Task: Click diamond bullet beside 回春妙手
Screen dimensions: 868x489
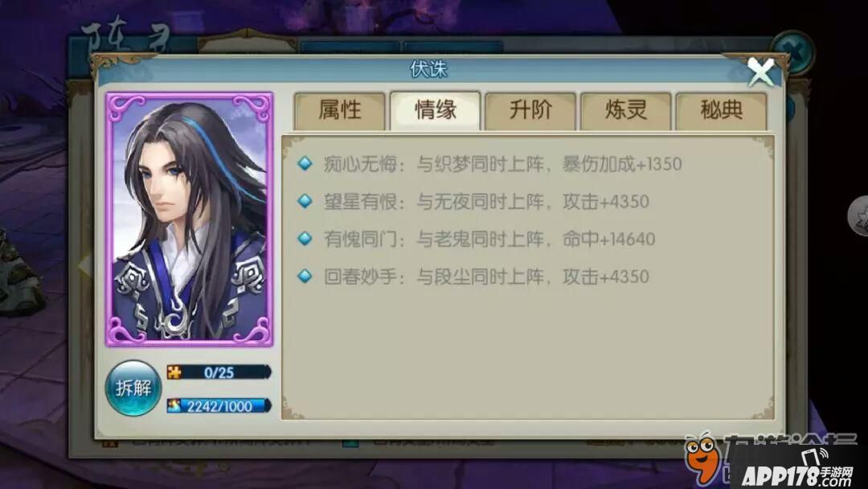Action: point(305,277)
